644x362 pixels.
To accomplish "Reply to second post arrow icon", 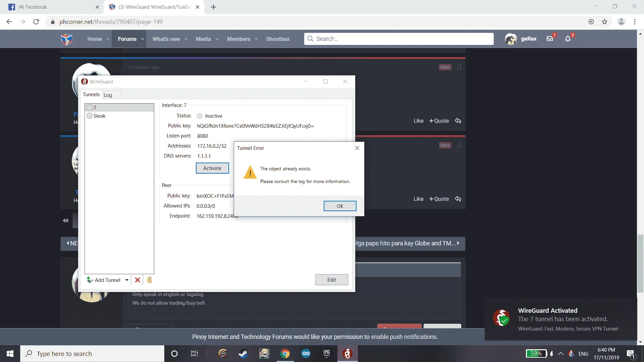I will pos(458,199).
